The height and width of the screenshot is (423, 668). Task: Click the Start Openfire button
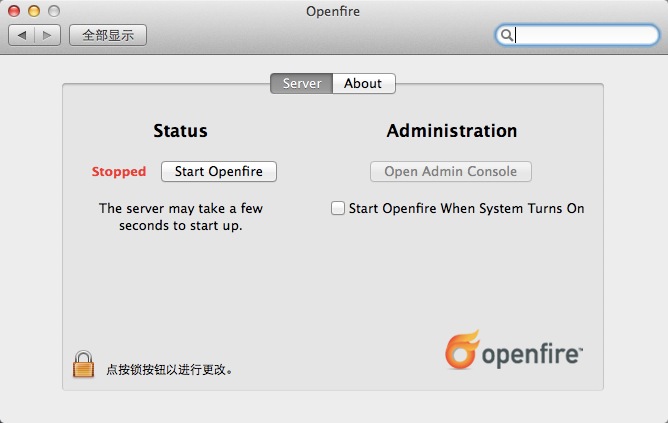tap(219, 171)
